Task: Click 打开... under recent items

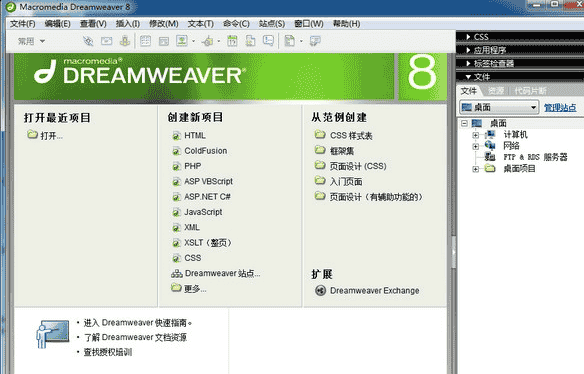Action: click(x=51, y=136)
